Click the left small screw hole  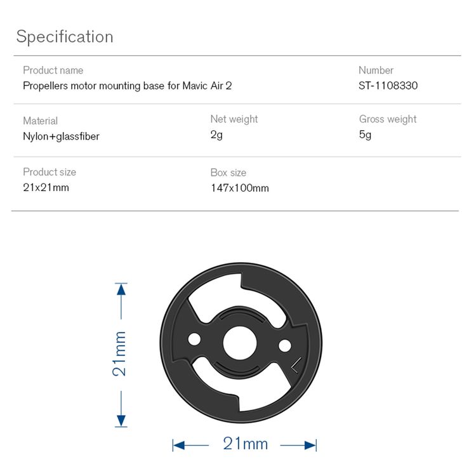[x=194, y=339]
